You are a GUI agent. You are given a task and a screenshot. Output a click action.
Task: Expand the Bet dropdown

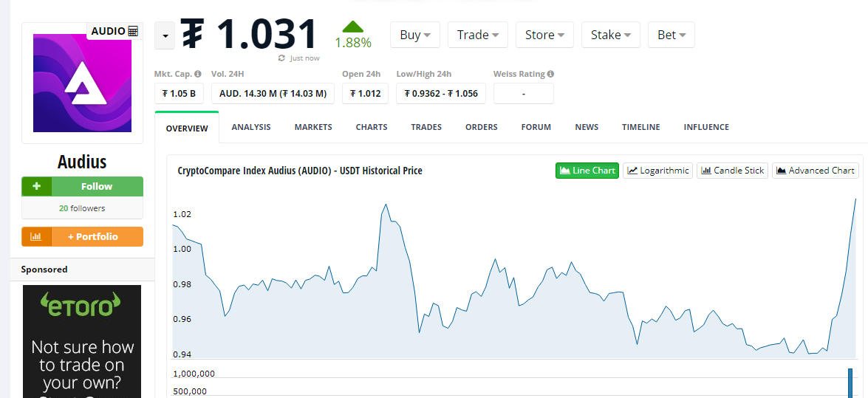[x=671, y=35]
